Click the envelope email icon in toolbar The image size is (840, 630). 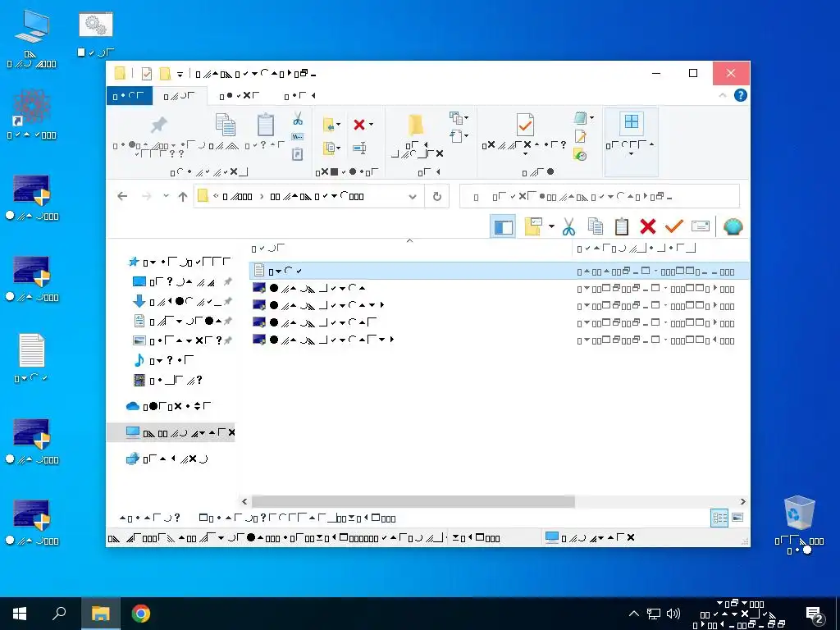point(701,226)
